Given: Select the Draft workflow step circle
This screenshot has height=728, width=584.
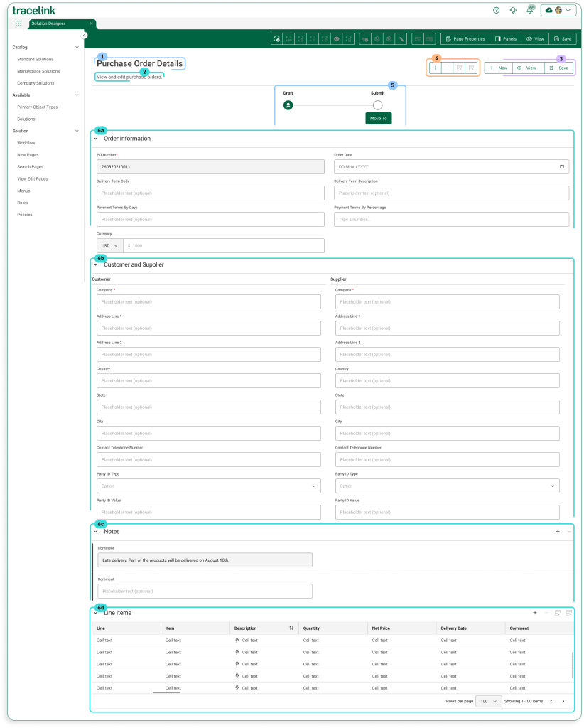Looking at the screenshot, I should pyautogui.click(x=288, y=105).
